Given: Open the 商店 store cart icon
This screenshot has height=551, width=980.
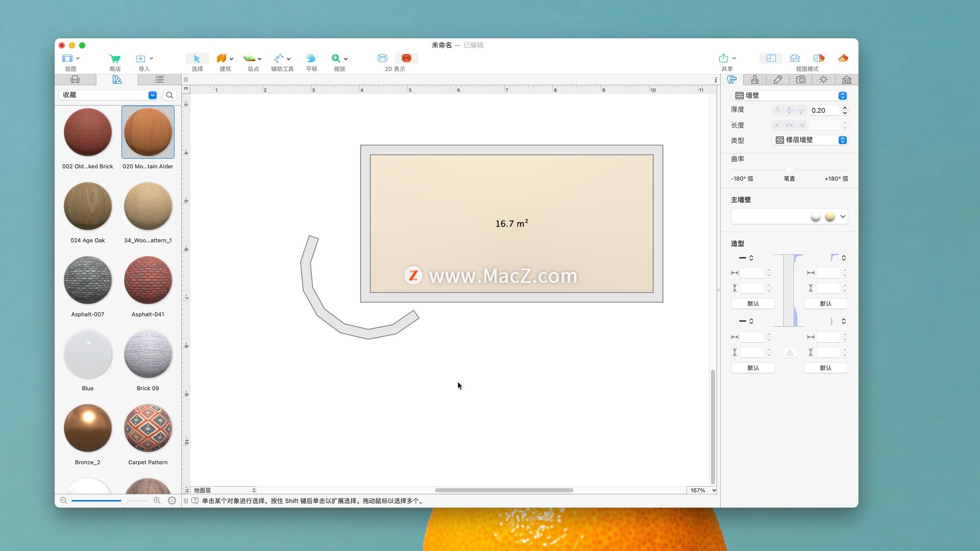Looking at the screenshot, I should tap(115, 58).
